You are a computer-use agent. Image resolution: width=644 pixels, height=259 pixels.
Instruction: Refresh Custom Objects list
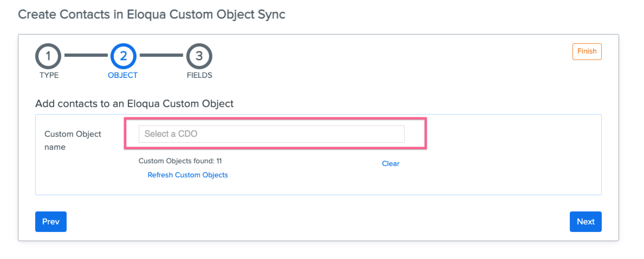coord(188,175)
